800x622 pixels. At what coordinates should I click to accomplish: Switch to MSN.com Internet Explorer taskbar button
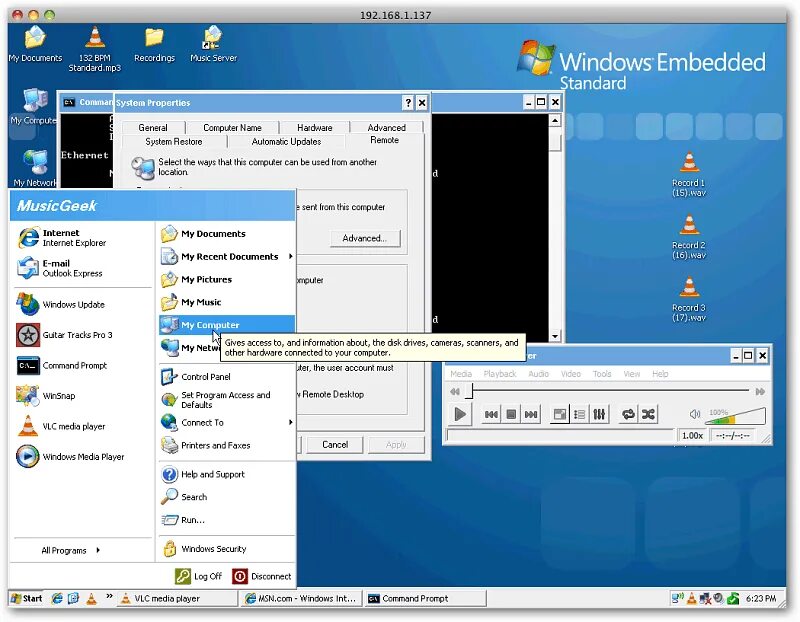pos(301,599)
